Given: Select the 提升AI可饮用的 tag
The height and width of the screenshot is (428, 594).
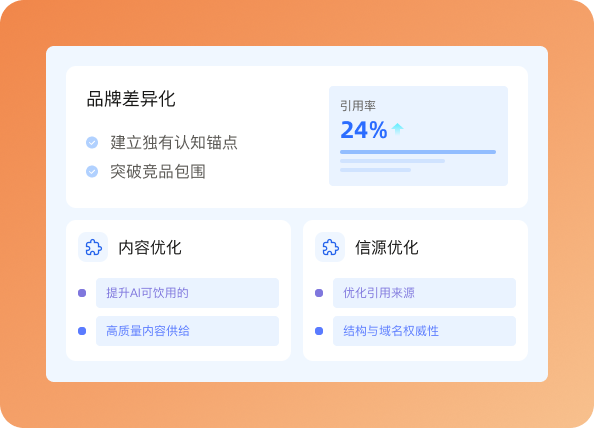Looking at the screenshot, I should pyautogui.click(x=188, y=293).
